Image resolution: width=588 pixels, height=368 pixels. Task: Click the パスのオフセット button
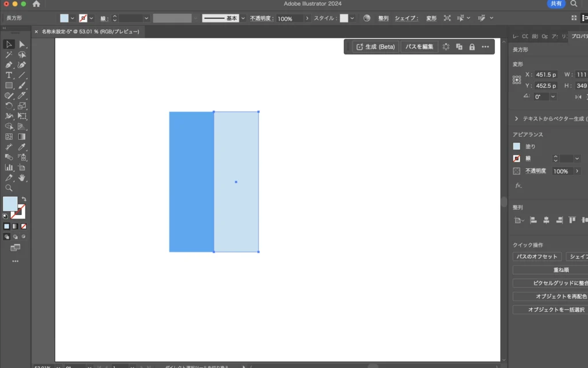point(537,257)
